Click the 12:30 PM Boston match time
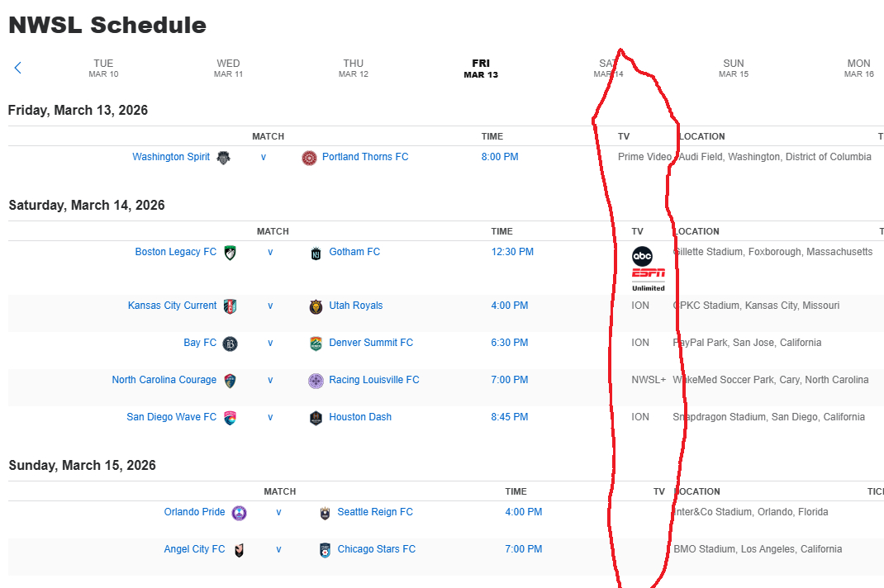The height and width of the screenshot is (588, 884). point(512,252)
